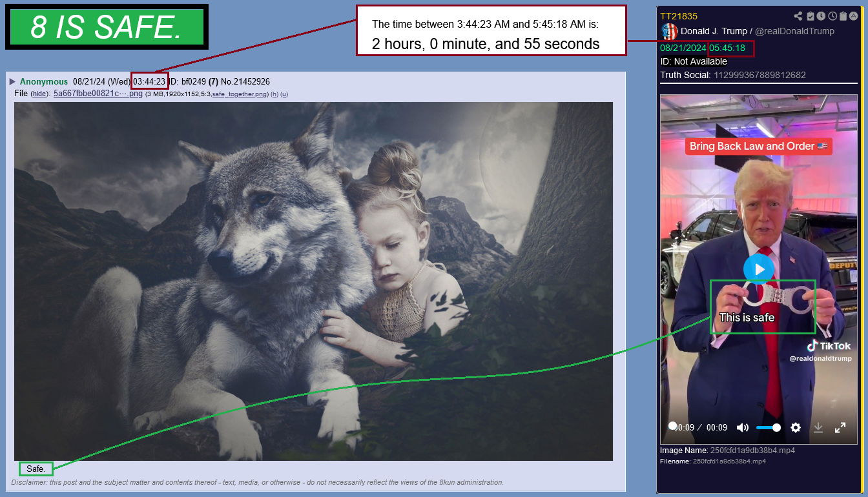Click the plain clipboard icon on the card header
Screen dimensions: 868x497
click(x=843, y=16)
